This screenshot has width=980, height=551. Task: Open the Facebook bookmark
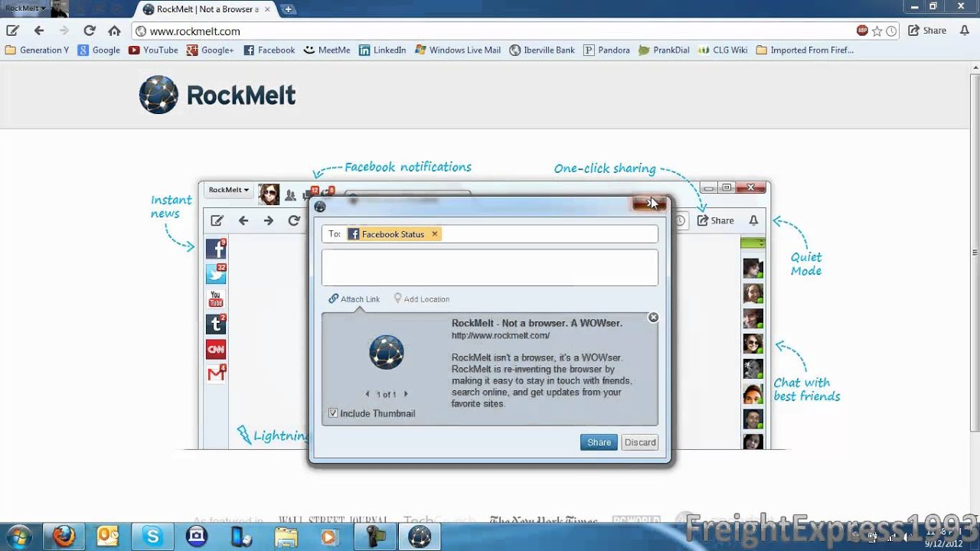[x=269, y=50]
